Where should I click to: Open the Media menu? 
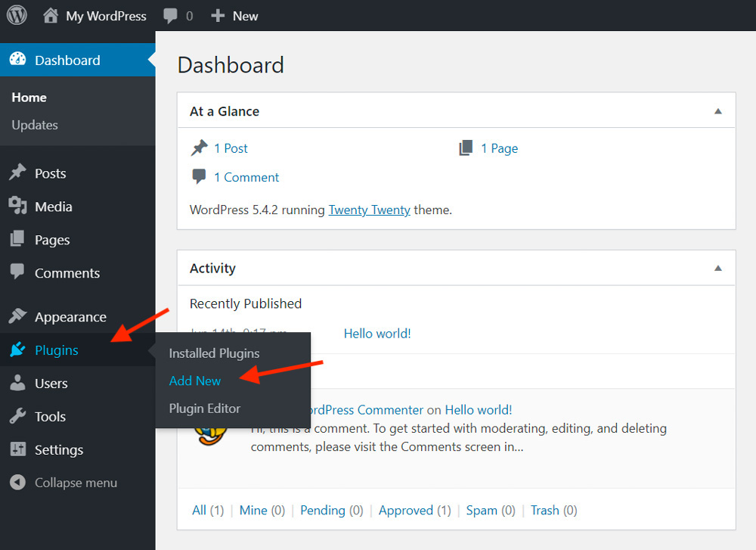(x=54, y=207)
